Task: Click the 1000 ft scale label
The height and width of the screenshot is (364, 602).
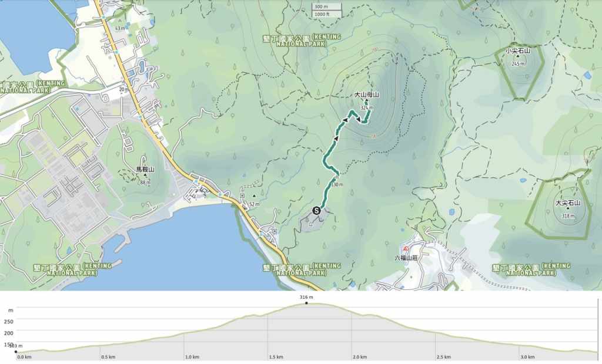Action: coord(321,14)
